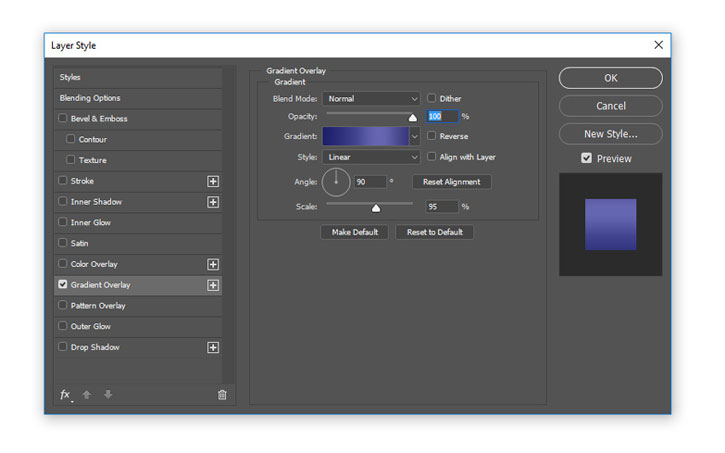This screenshot has width=725, height=453.
Task: Select the Satin row label
Action: click(80, 243)
